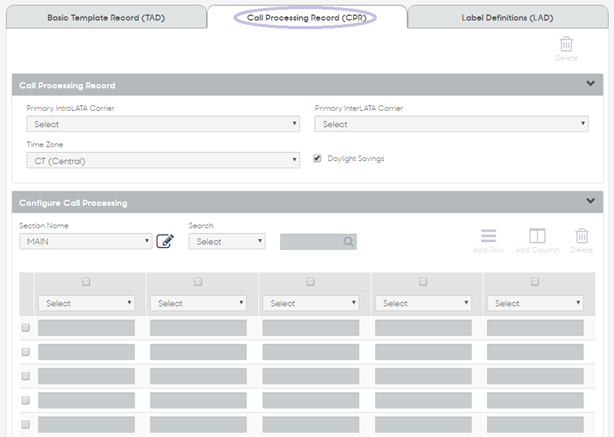Open third column Select dropdown

pyautogui.click(x=311, y=303)
